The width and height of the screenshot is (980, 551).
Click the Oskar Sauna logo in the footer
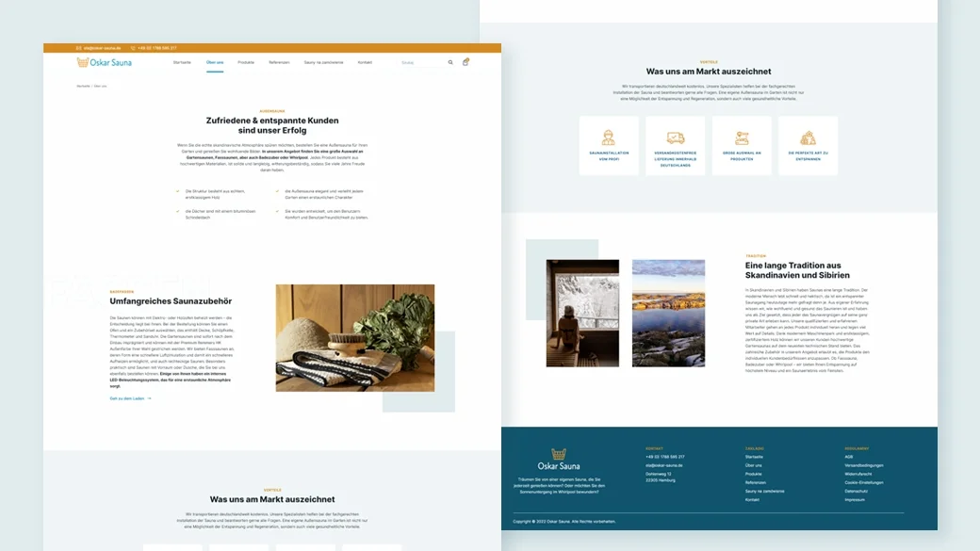[559, 460]
